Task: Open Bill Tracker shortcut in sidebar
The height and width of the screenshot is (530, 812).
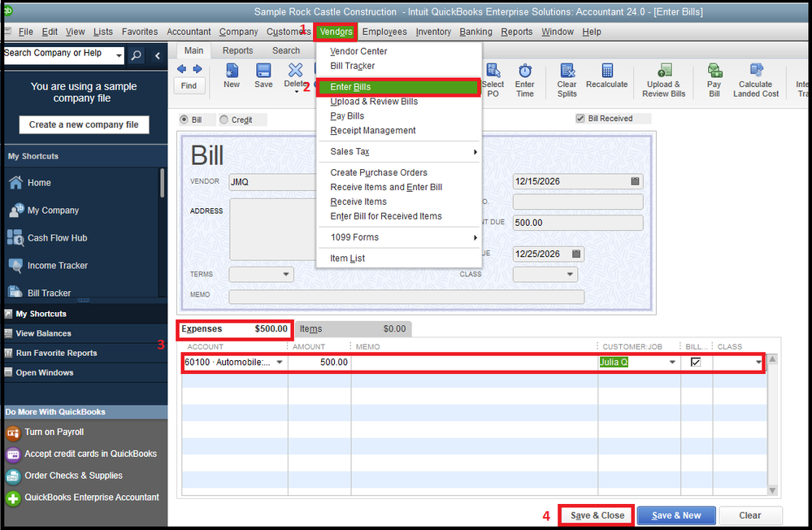Action: (49, 293)
